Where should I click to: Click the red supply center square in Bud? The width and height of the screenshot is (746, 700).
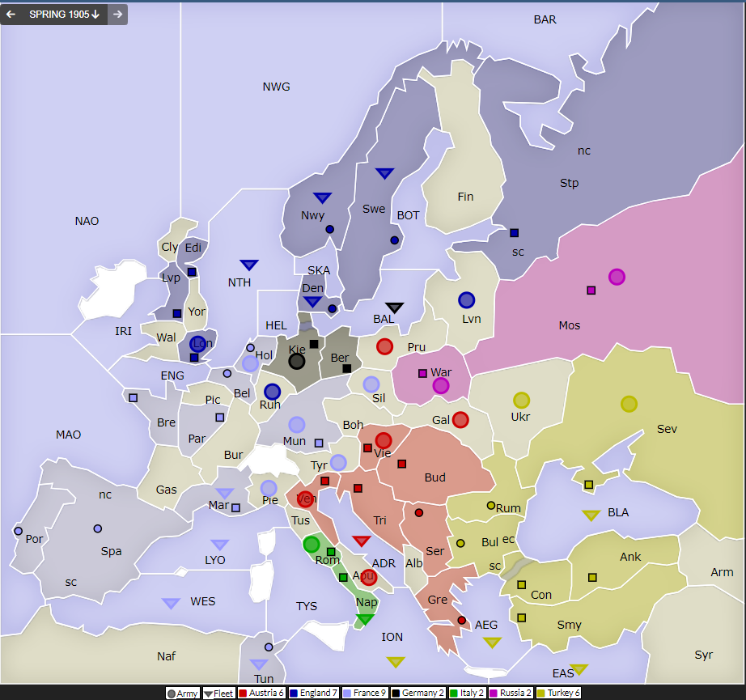tap(401, 464)
